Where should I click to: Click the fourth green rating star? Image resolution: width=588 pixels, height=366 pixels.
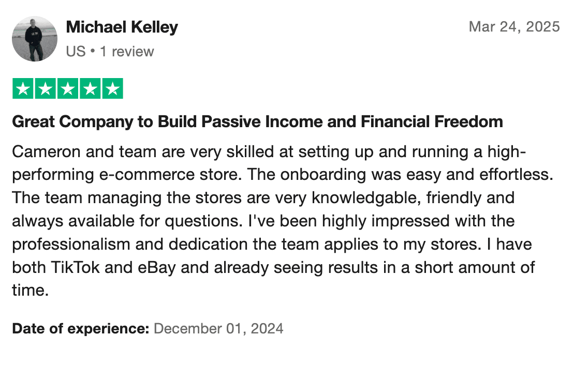point(90,88)
